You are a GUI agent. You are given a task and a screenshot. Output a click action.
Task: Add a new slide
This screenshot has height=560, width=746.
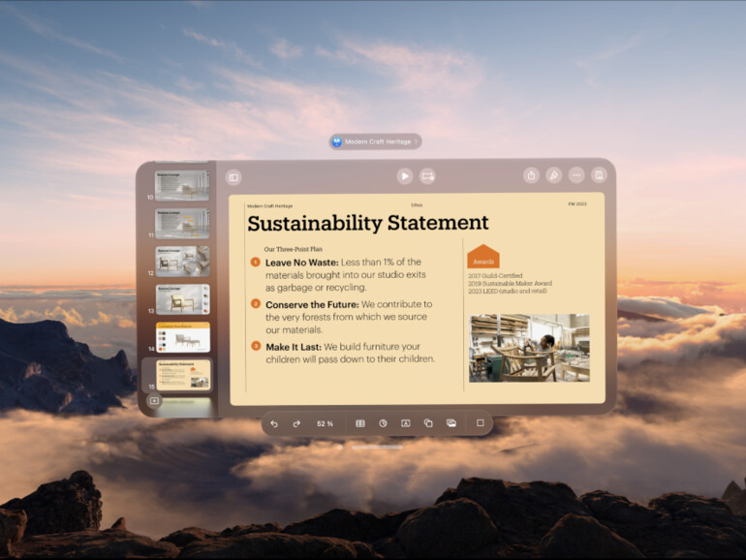(x=154, y=401)
